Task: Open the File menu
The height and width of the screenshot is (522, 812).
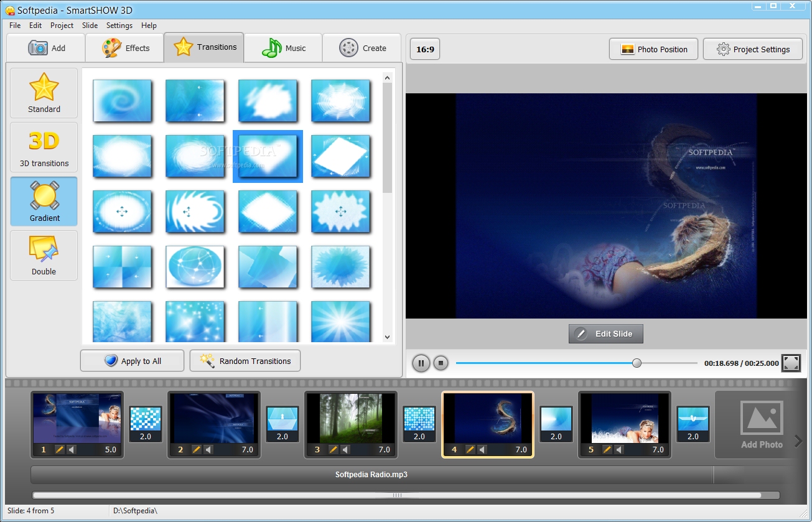Action: click(15, 26)
